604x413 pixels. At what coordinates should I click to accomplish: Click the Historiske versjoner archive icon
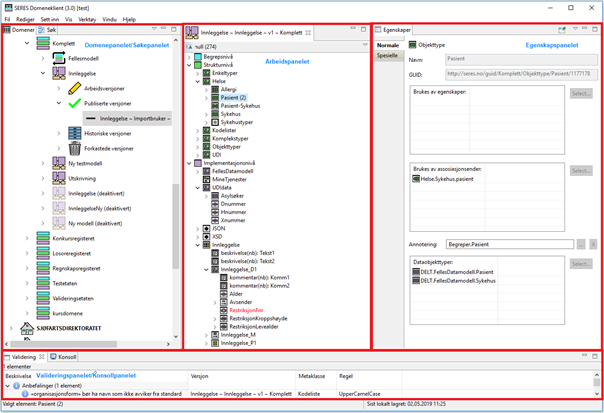point(74,133)
